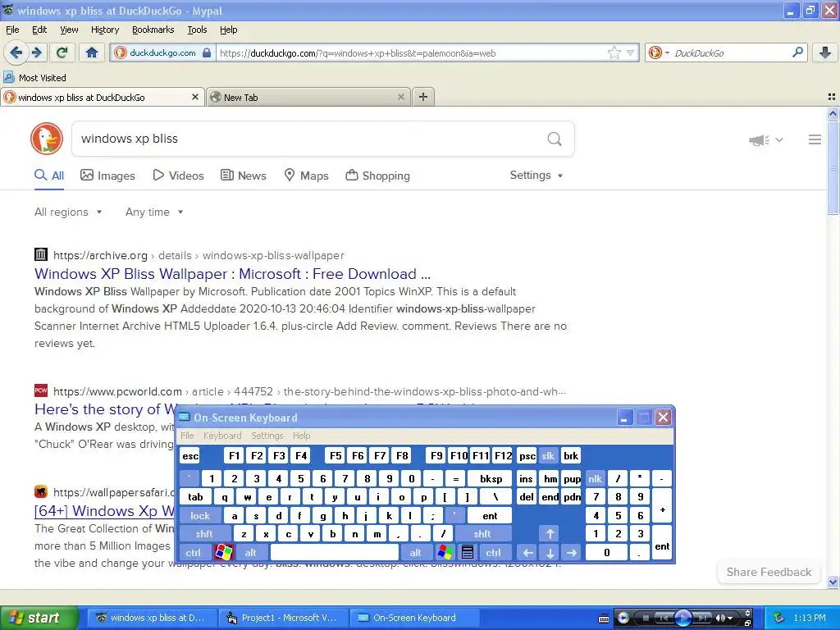This screenshot has height=630, width=840.
Task: Click the up arrow key on keyboard
Action: coord(550,533)
